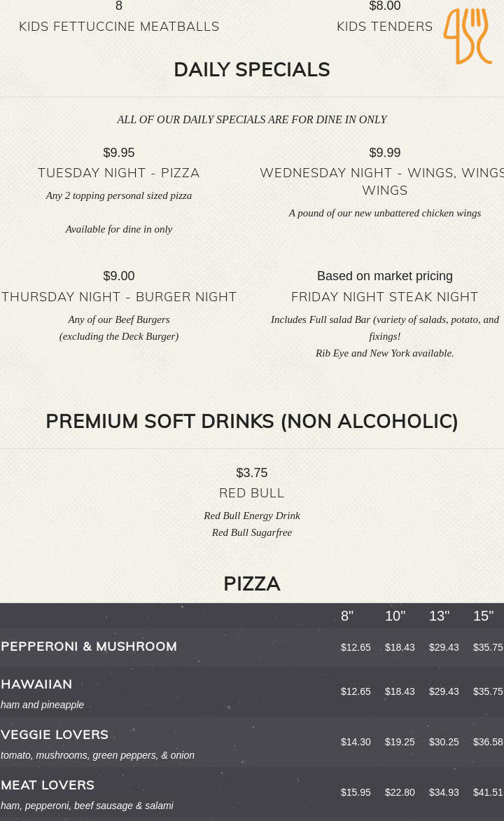Select Friday Night Steak Night special
The width and height of the screenshot is (504, 821).
(384, 297)
